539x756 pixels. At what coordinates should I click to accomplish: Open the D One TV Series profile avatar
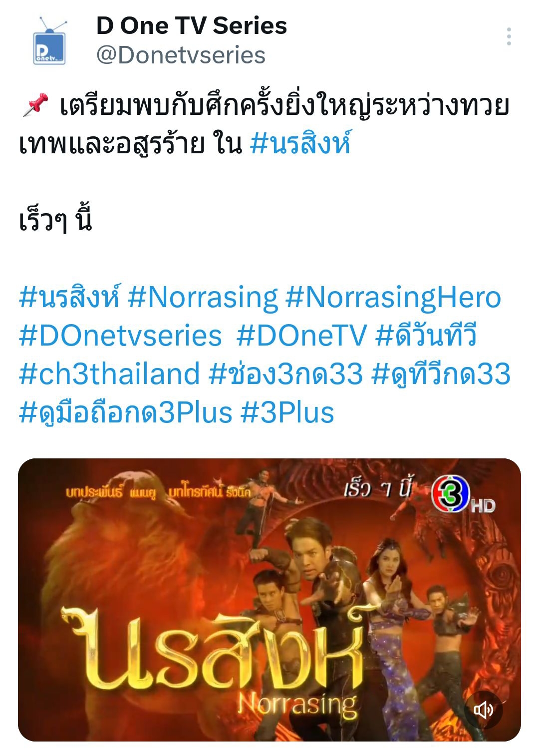click(x=49, y=41)
